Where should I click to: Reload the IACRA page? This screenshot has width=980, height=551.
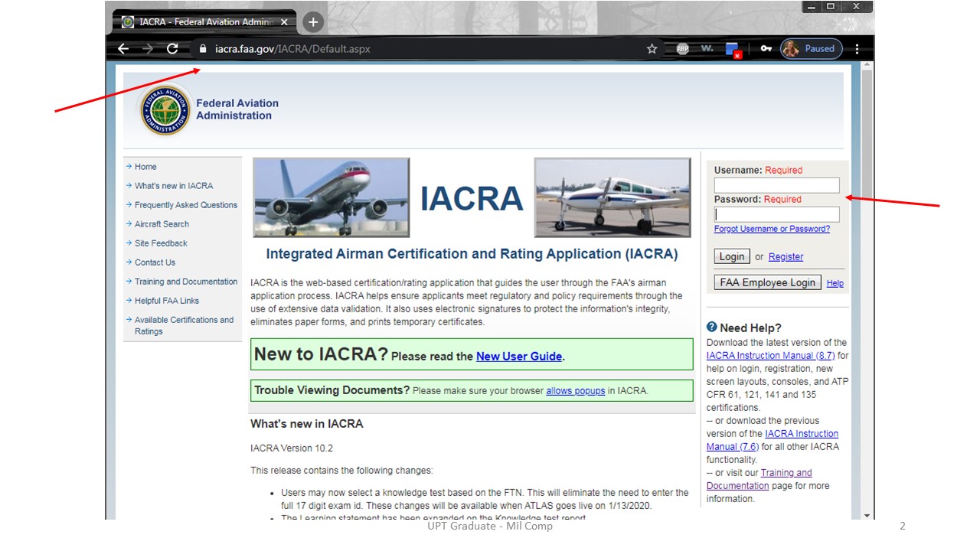172,49
